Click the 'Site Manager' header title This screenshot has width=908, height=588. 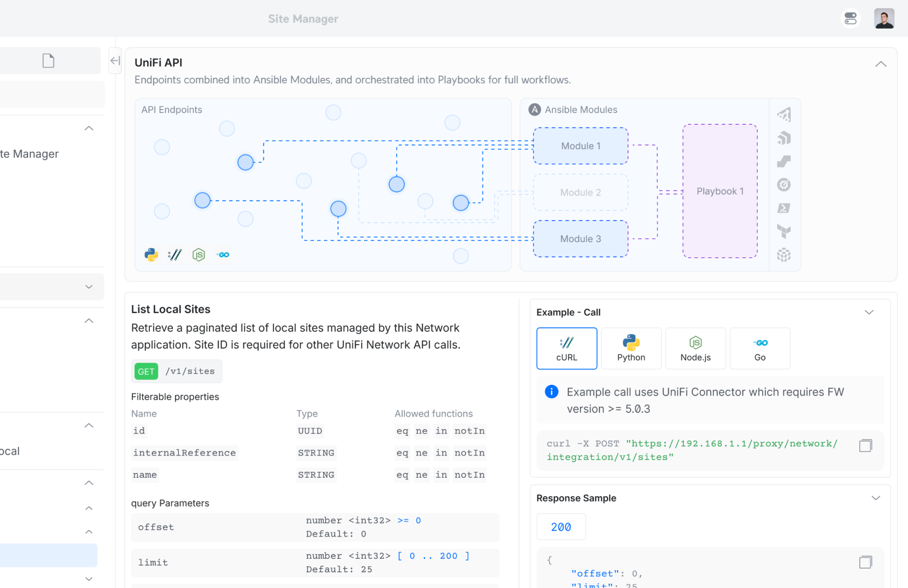[303, 19]
